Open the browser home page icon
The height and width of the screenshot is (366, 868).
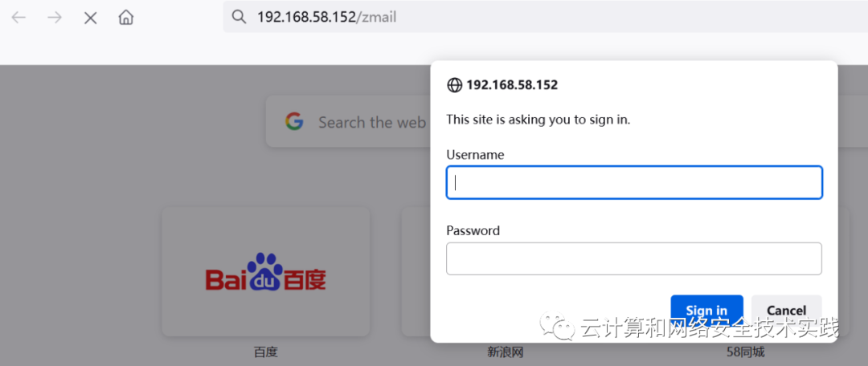pyautogui.click(x=126, y=18)
